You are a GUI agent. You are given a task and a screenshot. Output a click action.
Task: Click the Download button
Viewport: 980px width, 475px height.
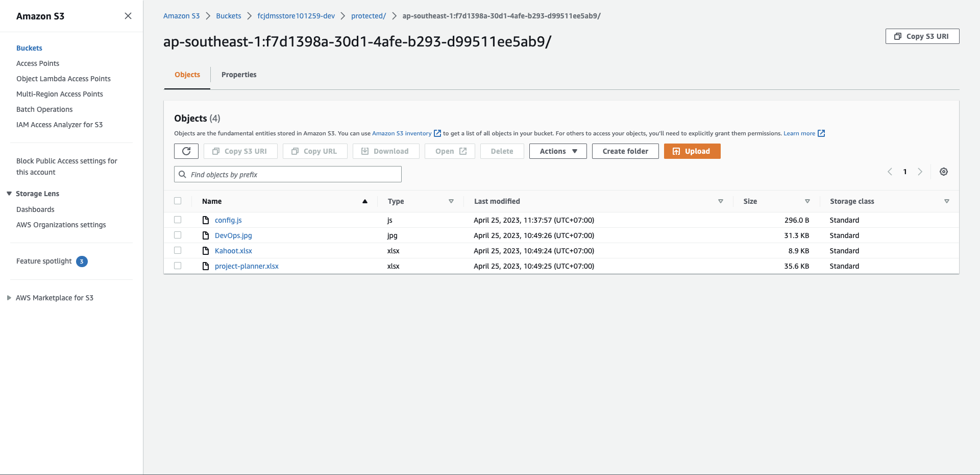click(x=386, y=151)
